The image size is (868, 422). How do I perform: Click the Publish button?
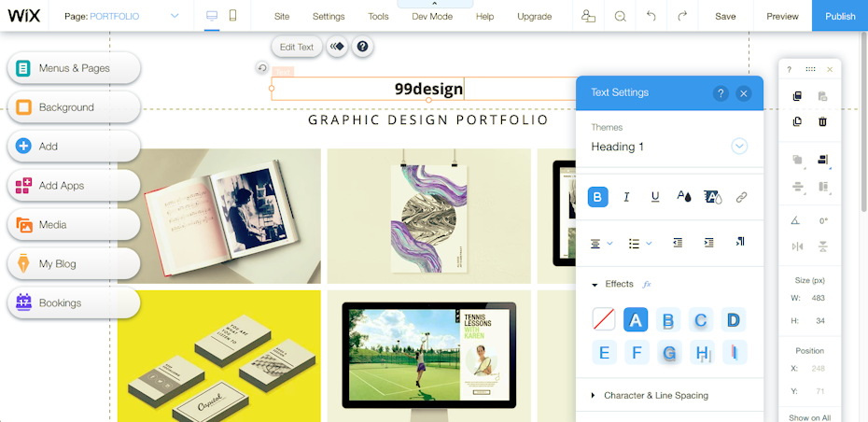click(840, 16)
